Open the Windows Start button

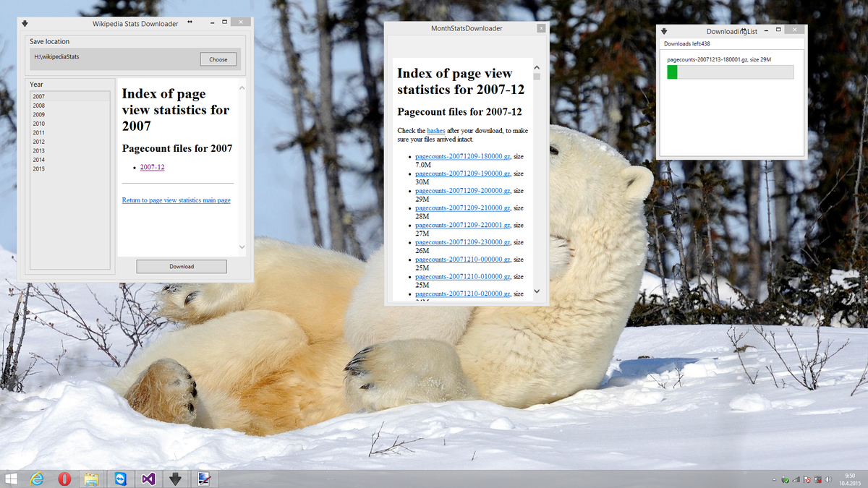pyautogui.click(x=12, y=479)
